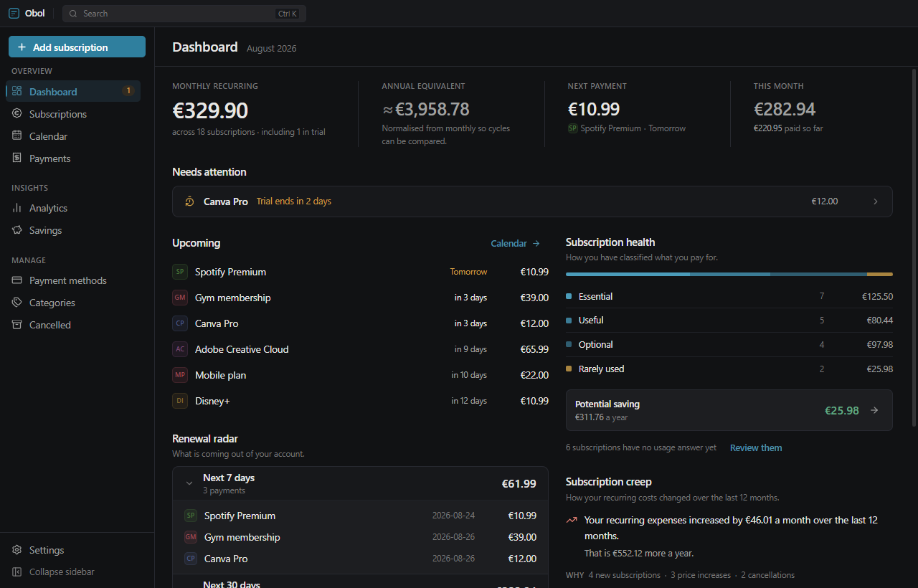This screenshot has height=588, width=918.
Task: Click the Subscriptions euro icon
Action: pyautogui.click(x=17, y=113)
